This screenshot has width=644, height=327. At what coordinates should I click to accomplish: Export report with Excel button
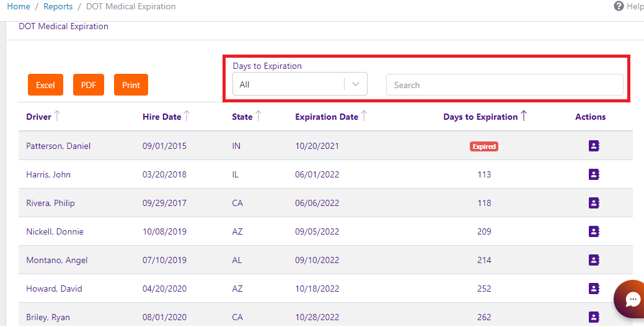pos(45,85)
